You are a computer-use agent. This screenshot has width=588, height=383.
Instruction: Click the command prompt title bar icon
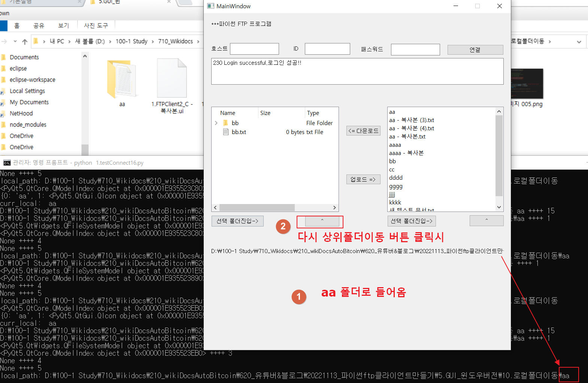pyautogui.click(x=7, y=162)
